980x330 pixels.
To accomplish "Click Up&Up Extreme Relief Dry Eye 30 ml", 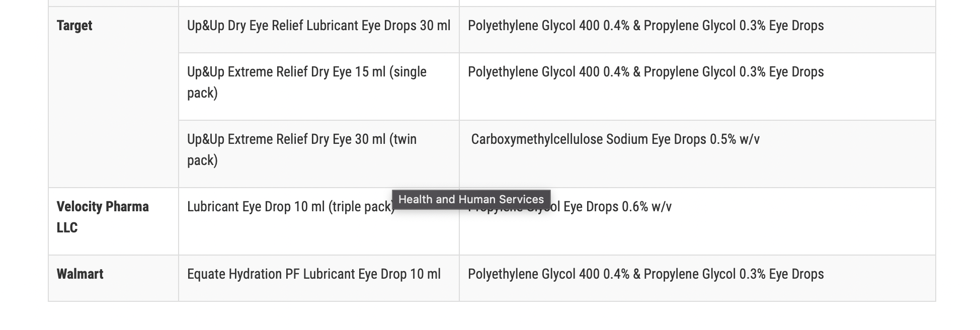I will (x=301, y=139).
